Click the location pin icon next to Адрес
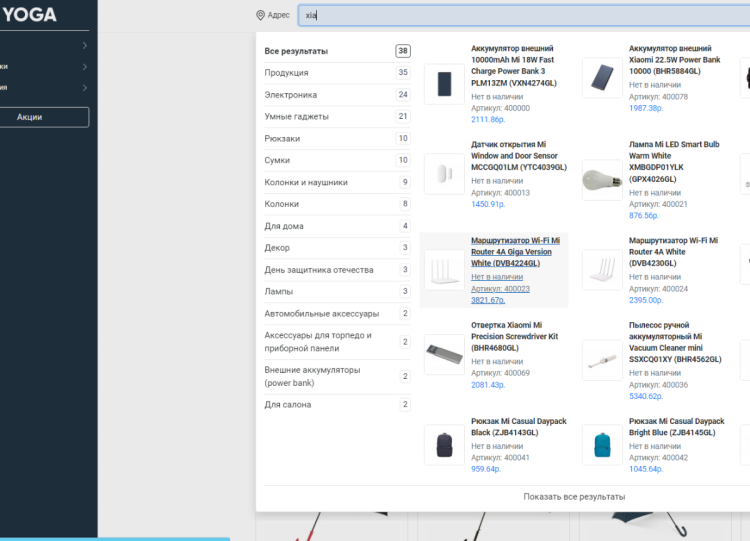Image resolution: width=750 pixels, height=541 pixels. [260, 15]
